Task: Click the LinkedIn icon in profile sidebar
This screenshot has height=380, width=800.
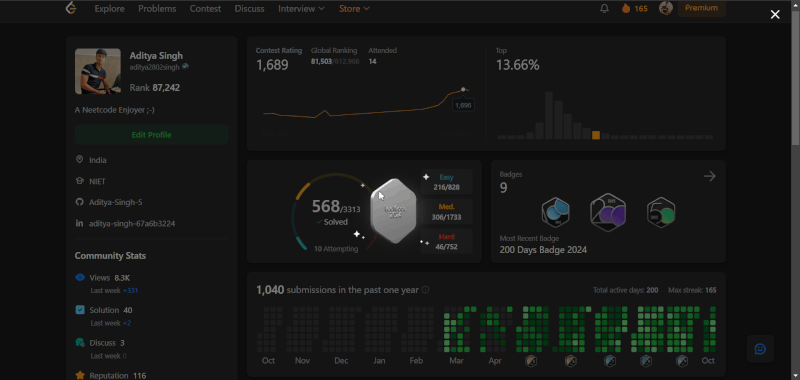Action: point(79,223)
